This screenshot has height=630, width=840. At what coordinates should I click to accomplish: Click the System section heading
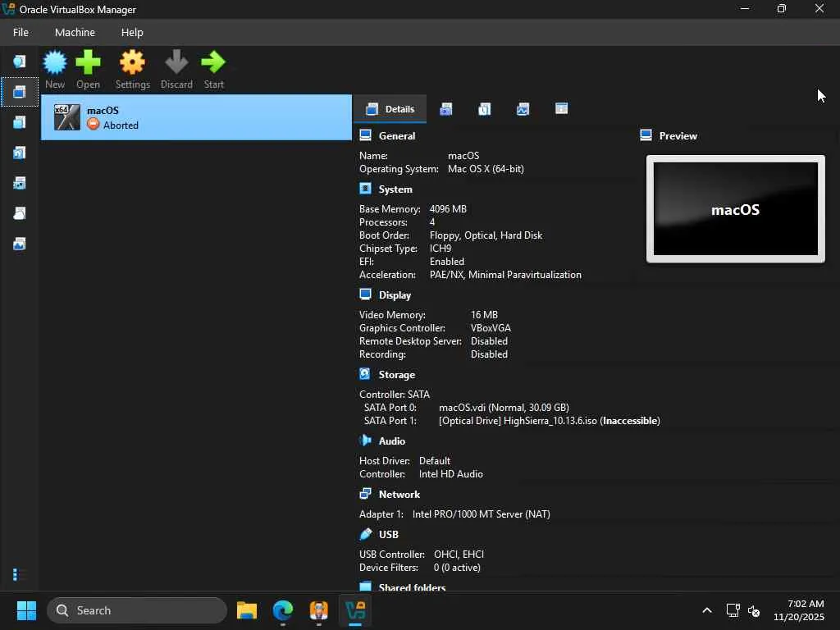395,189
